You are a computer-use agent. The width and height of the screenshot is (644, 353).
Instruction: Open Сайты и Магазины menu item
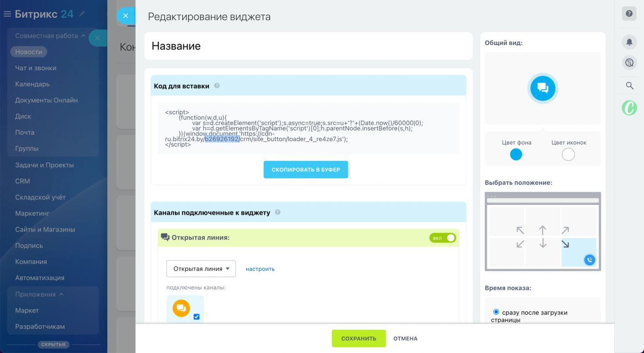pyautogui.click(x=45, y=229)
